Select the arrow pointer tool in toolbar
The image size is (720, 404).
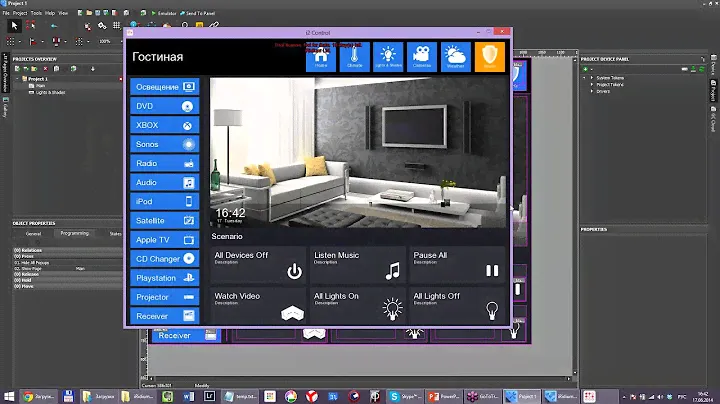[14, 25]
